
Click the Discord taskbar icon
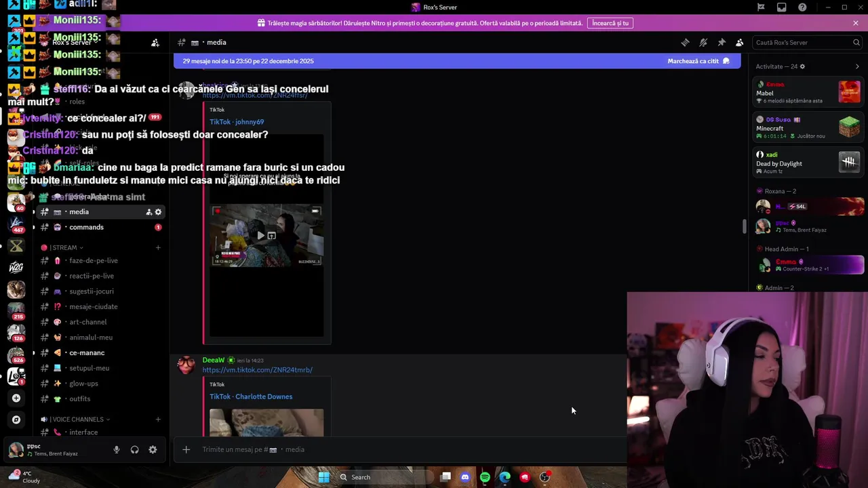[465, 477]
